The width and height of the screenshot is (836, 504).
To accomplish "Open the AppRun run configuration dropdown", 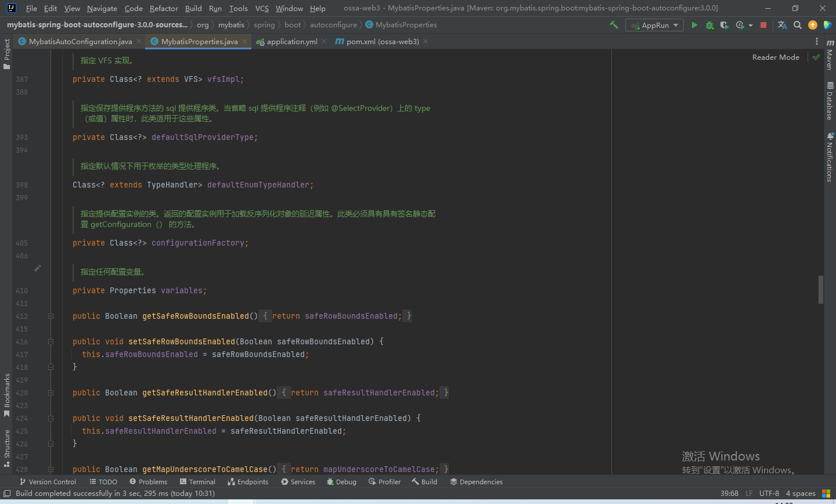I will pos(654,25).
